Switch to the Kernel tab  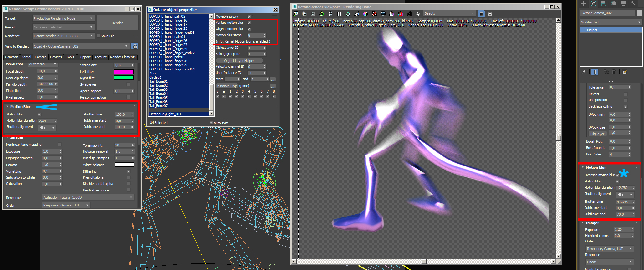point(26,57)
